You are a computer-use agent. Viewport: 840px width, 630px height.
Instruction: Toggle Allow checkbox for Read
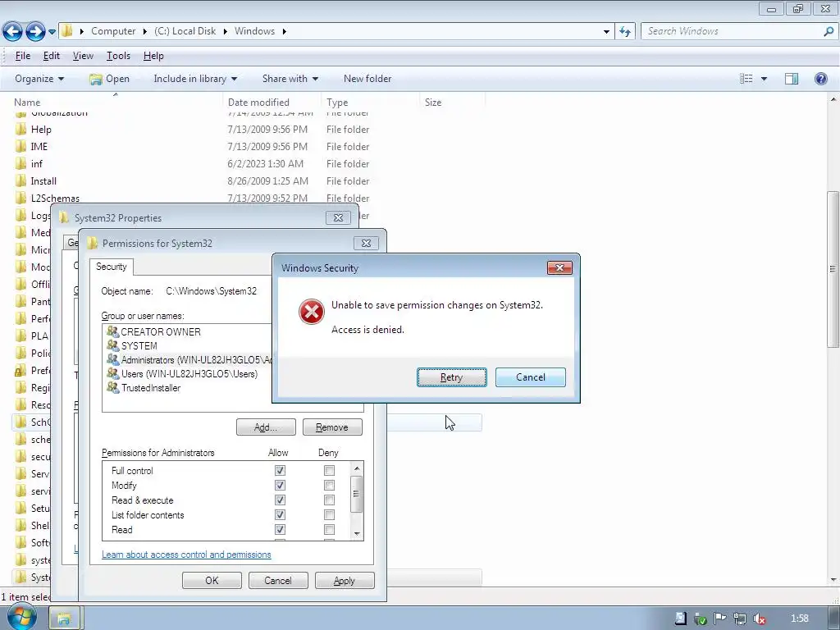pos(280,529)
